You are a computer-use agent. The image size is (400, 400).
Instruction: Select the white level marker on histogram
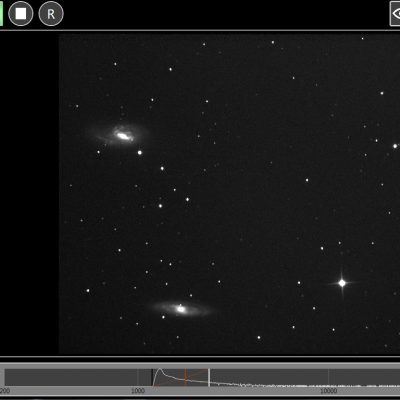[209, 378]
